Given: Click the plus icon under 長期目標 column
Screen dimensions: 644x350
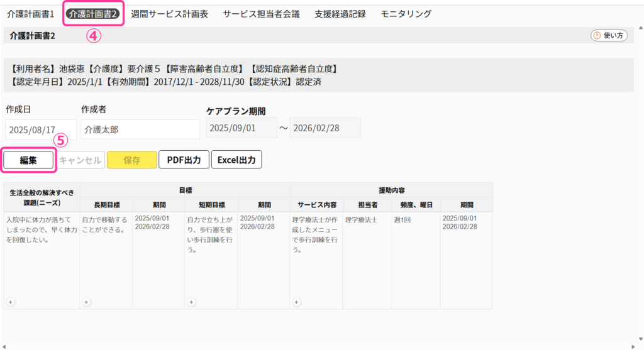Looking at the screenshot, I should (x=86, y=302).
